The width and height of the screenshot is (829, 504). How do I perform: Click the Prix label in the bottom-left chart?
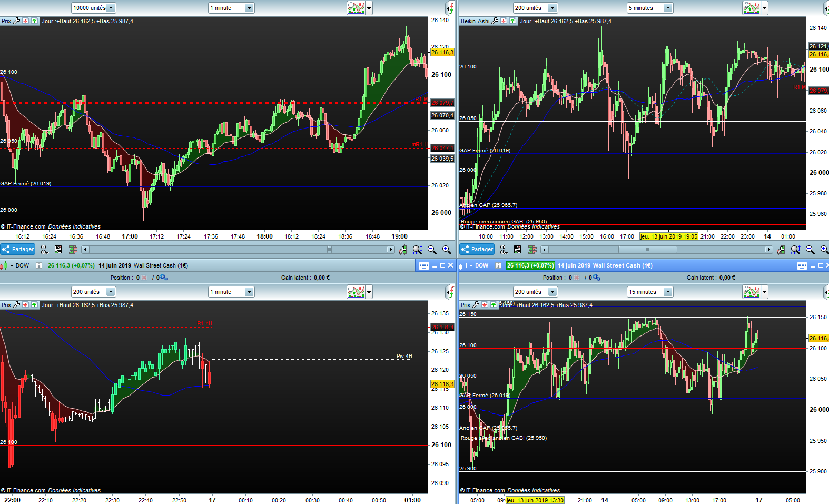[x=6, y=305]
